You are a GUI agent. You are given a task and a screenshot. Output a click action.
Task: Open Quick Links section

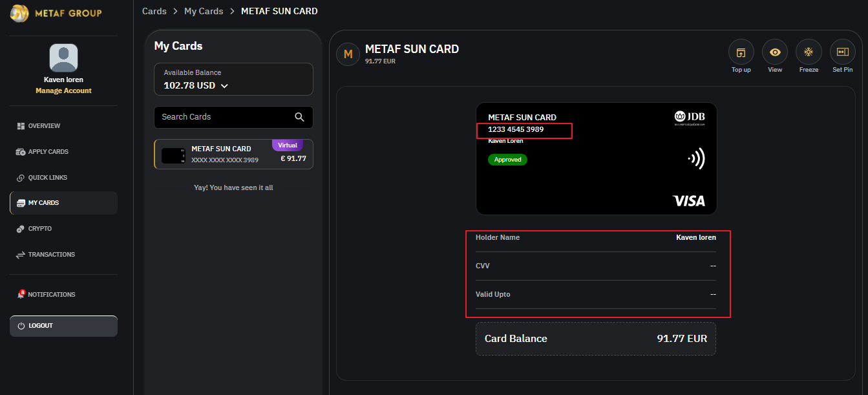(x=63, y=177)
